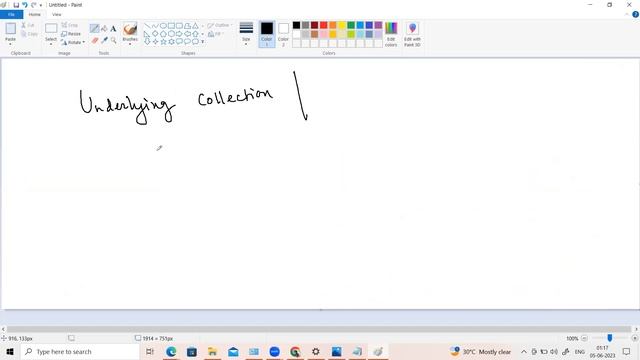Open Customize Quick Access Toolbar arrow

tap(41, 5)
